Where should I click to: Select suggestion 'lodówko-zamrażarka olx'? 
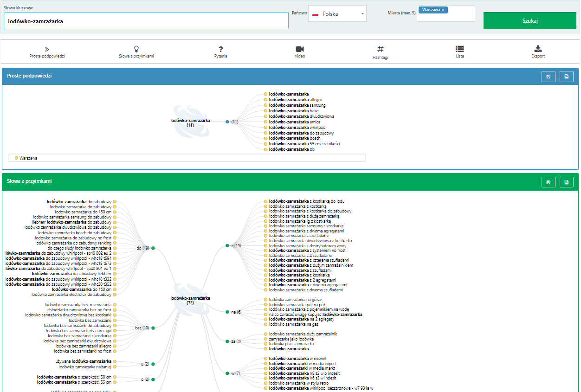[x=292, y=149]
